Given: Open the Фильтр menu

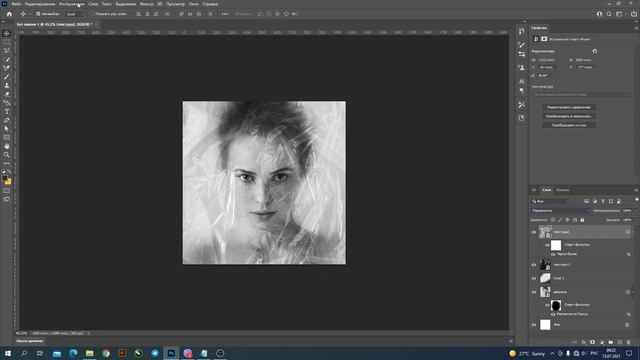Looking at the screenshot, I should point(147,4).
